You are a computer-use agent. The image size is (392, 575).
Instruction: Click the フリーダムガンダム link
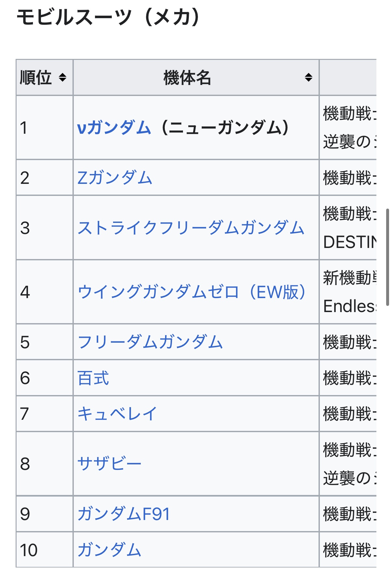pos(150,342)
